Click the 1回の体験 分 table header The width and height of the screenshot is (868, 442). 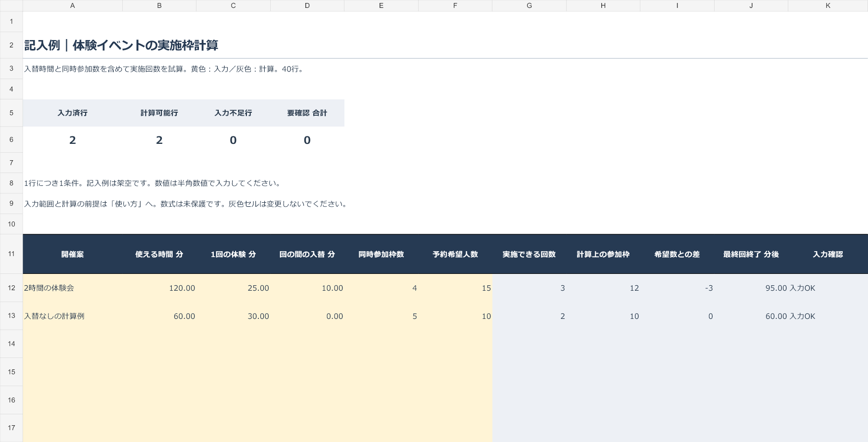(x=233, y=255)
